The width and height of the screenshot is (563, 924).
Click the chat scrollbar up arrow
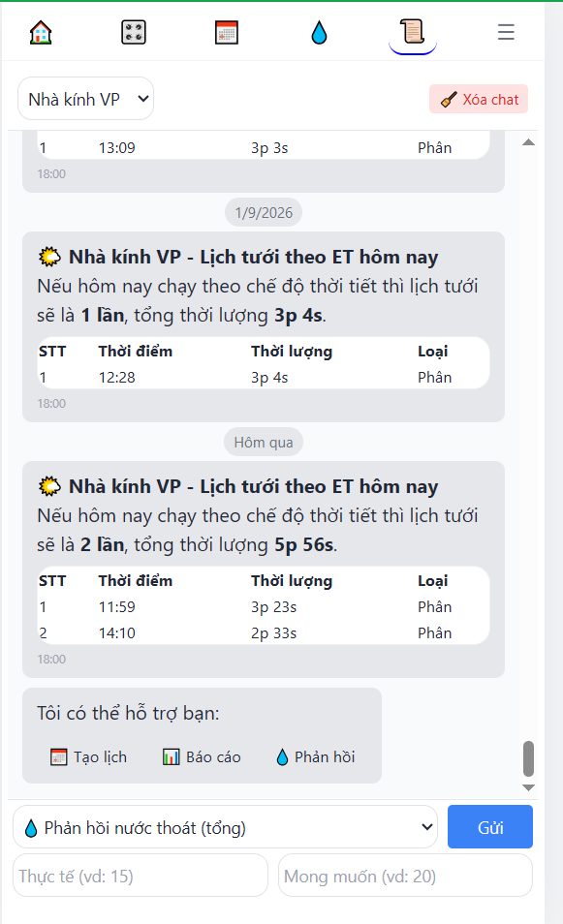529,142
